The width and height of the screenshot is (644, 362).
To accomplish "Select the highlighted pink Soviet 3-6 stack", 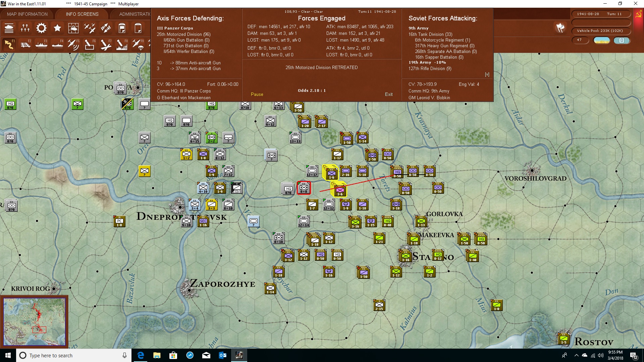I will [x=339, y=190].
